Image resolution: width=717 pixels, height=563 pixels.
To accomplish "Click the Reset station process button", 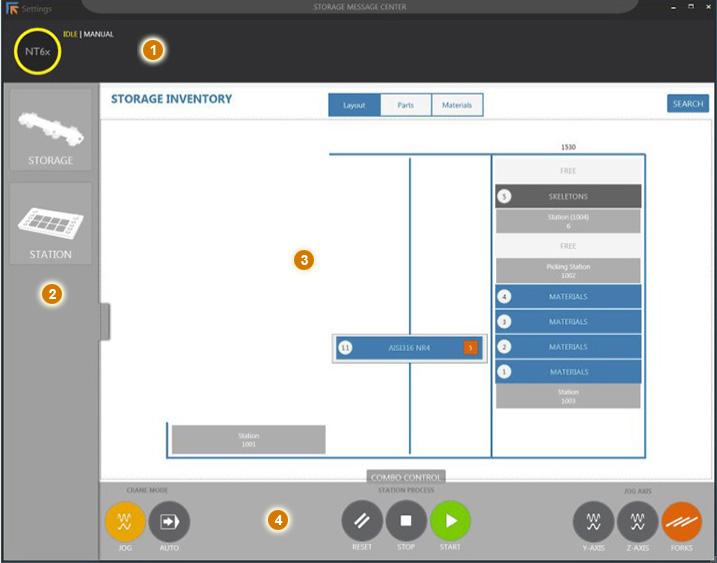I will [362, 521].
